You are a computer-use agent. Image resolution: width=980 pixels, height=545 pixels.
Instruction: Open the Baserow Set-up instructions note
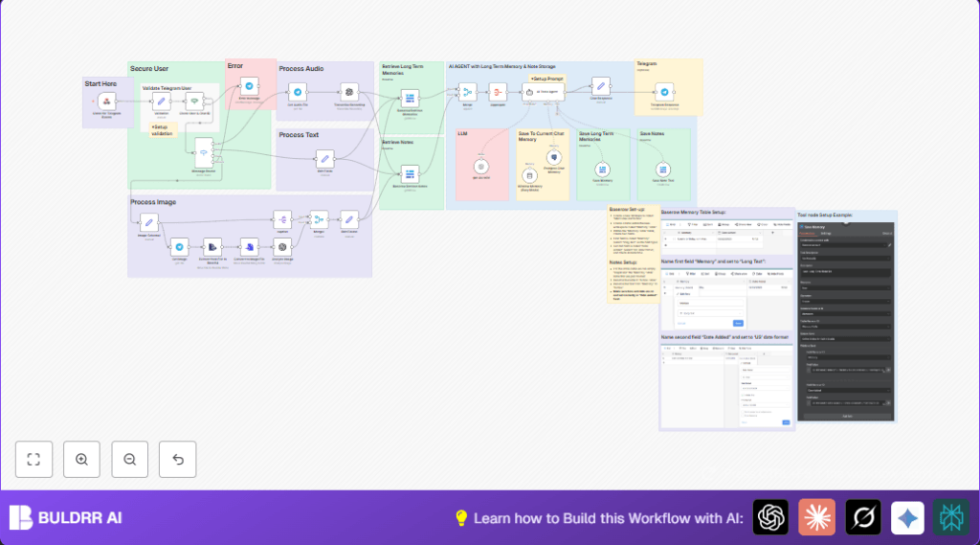coord(634,254)
